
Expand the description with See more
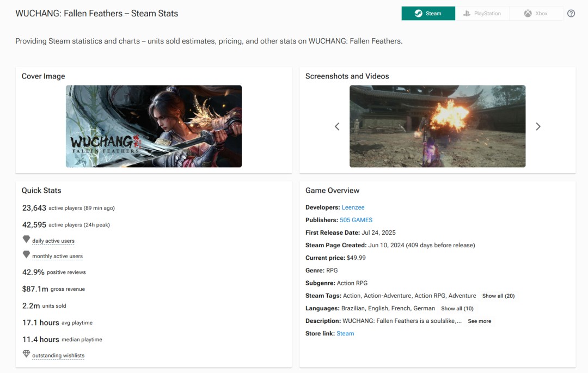tap(479, 321)
